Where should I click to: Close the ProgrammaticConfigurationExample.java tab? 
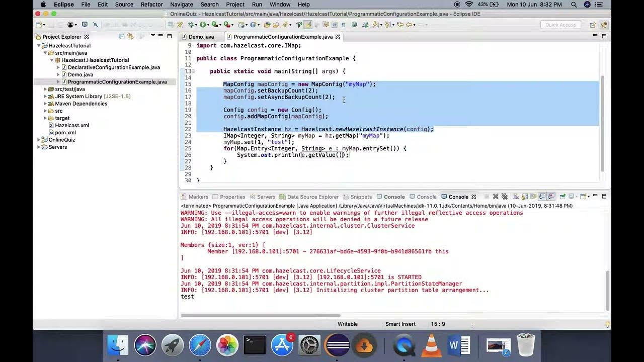click(x=338, y=37)
